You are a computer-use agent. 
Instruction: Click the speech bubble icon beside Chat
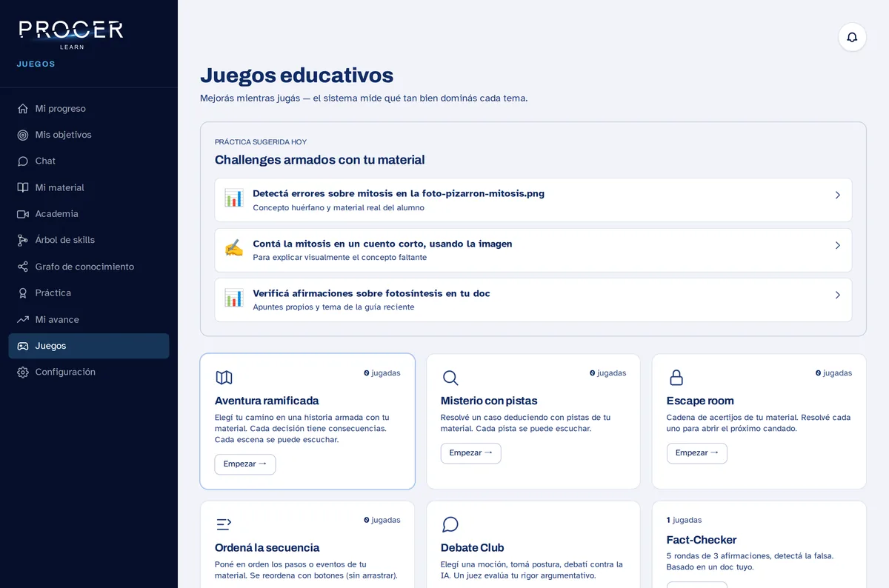click(x=23, y=161)
